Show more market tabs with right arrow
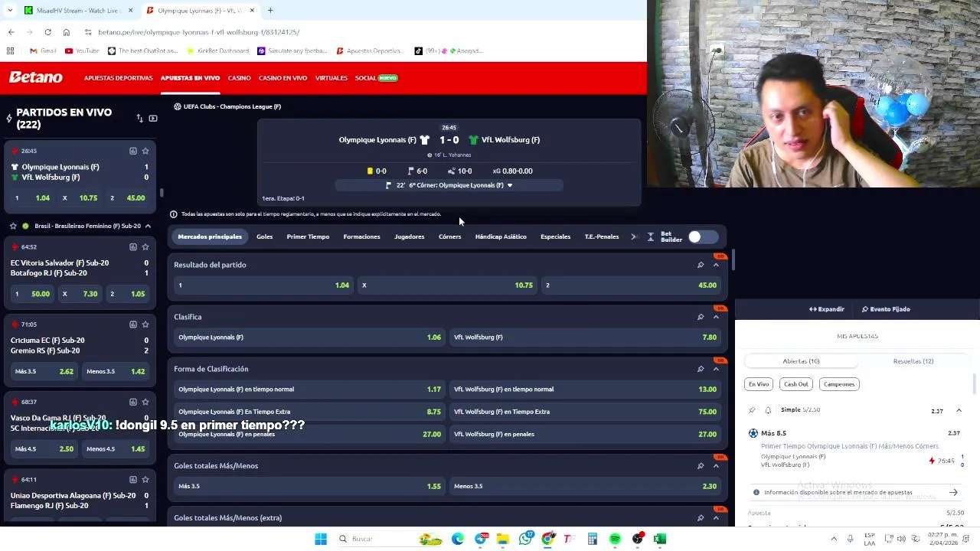The height and width of the screenshot is (551, 980). [x=634, y=237]
